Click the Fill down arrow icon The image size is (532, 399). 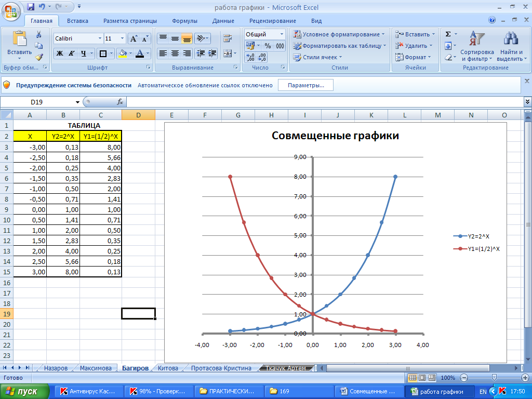pos(448,46)
